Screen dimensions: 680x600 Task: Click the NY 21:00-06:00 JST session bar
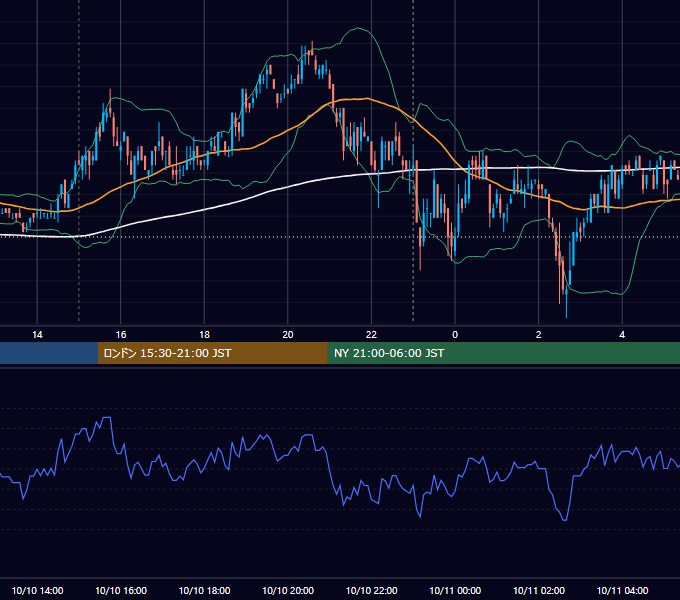(503, 353)
